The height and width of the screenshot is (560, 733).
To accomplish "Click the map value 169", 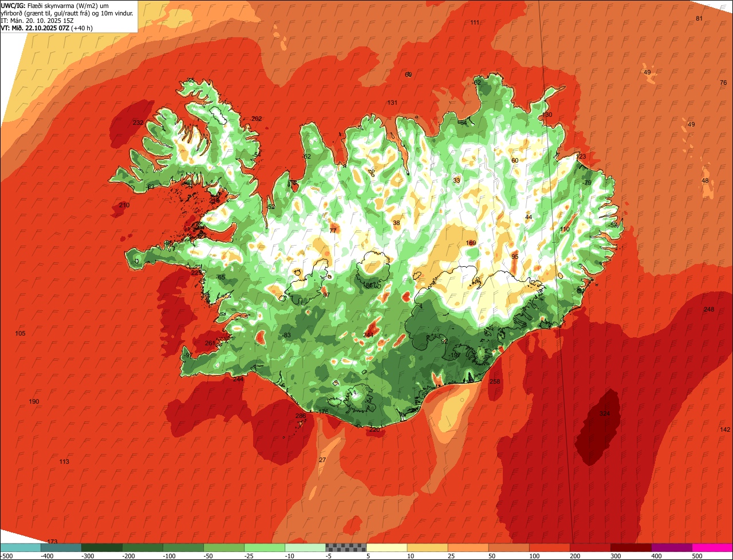I will point(471,243).
